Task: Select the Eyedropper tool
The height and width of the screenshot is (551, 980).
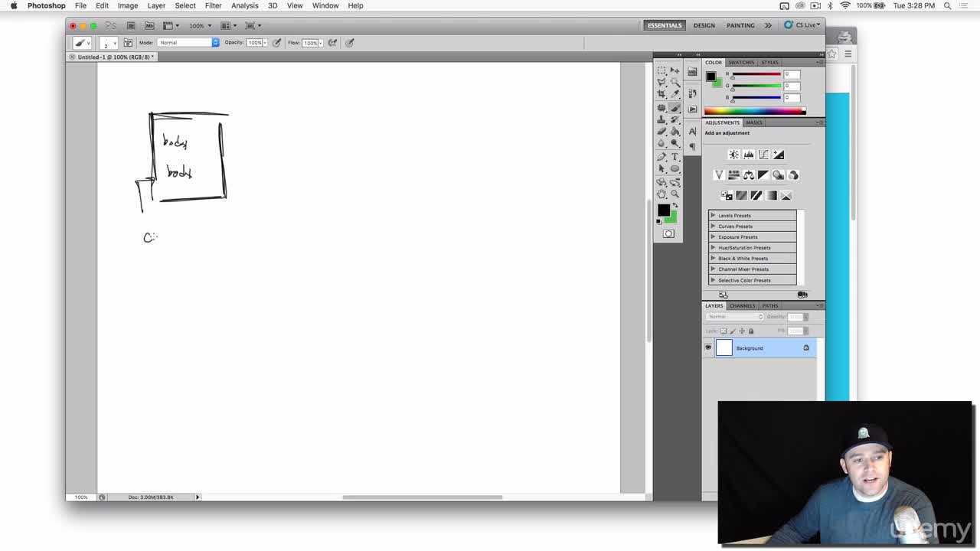Action: pyautogui.click(x=675, y=93)
